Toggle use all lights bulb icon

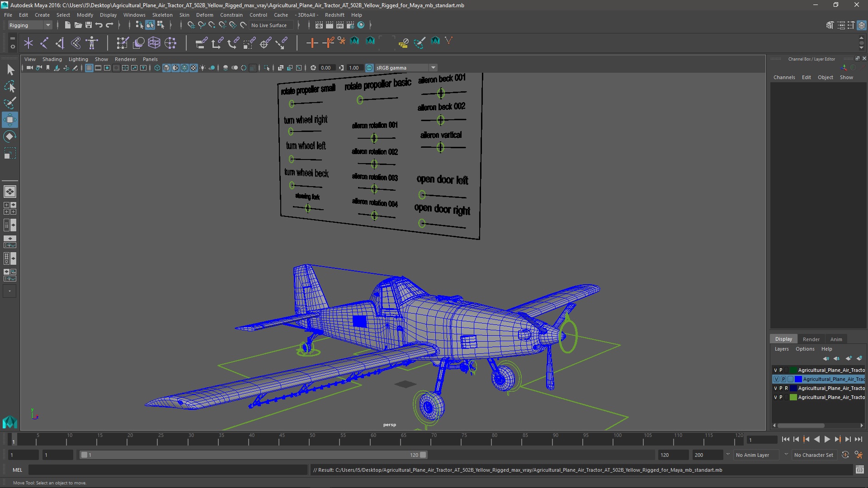tap(203, 68)
